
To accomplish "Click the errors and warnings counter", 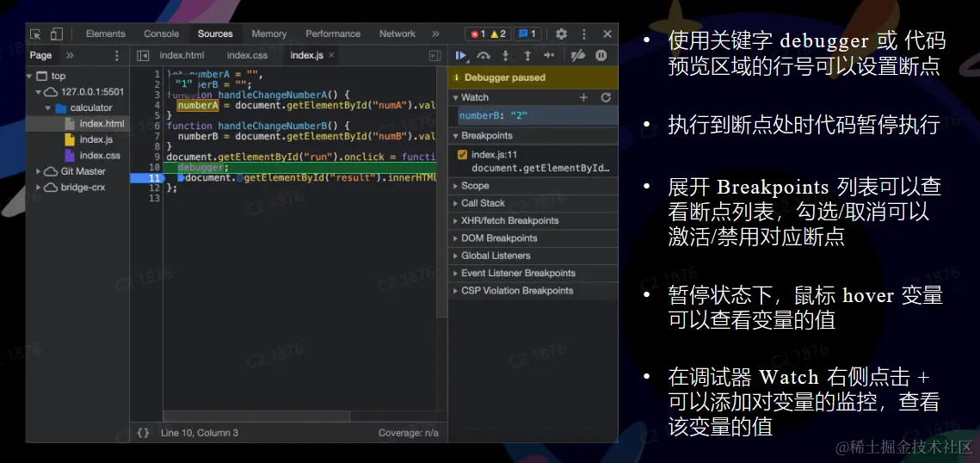I will point(489,34).
